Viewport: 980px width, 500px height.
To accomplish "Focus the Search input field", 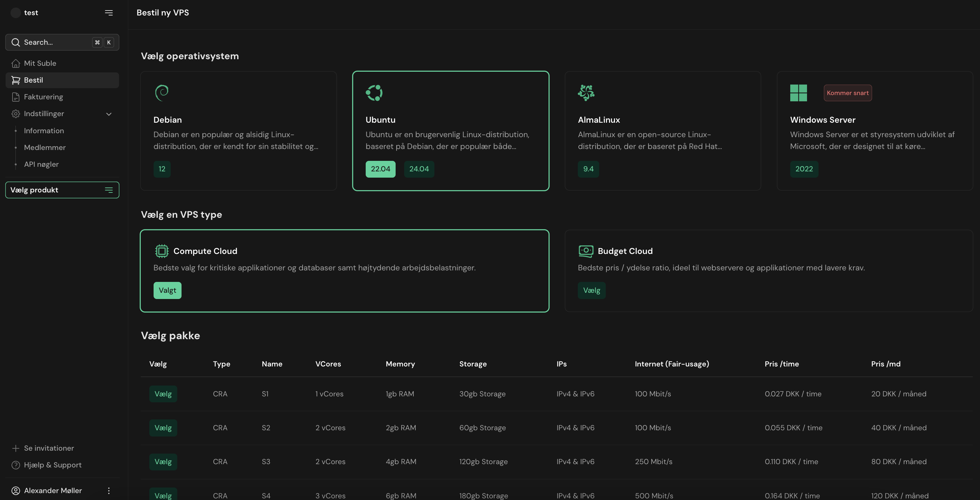I will pyautogui.click(x=53, y=42).
